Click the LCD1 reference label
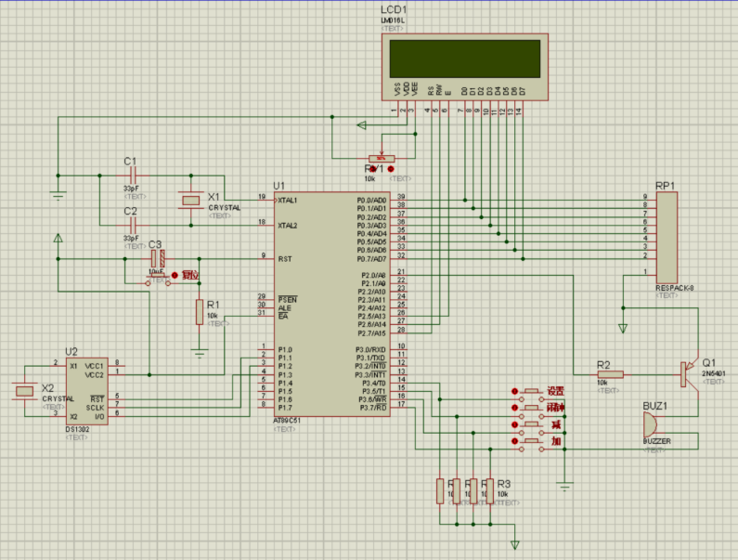The width and height of the screenshot is (738, 560). pyautogui.click(x=394, y=9)
